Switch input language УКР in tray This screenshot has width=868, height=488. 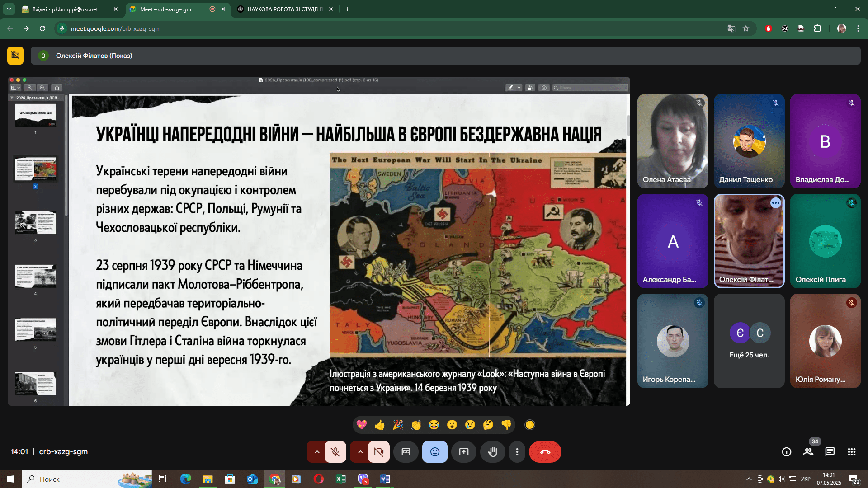(x=806, y=479)
